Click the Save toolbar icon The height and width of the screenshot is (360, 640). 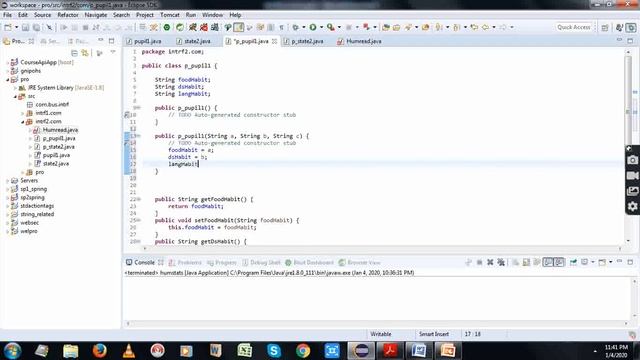[x=25, y=27]
